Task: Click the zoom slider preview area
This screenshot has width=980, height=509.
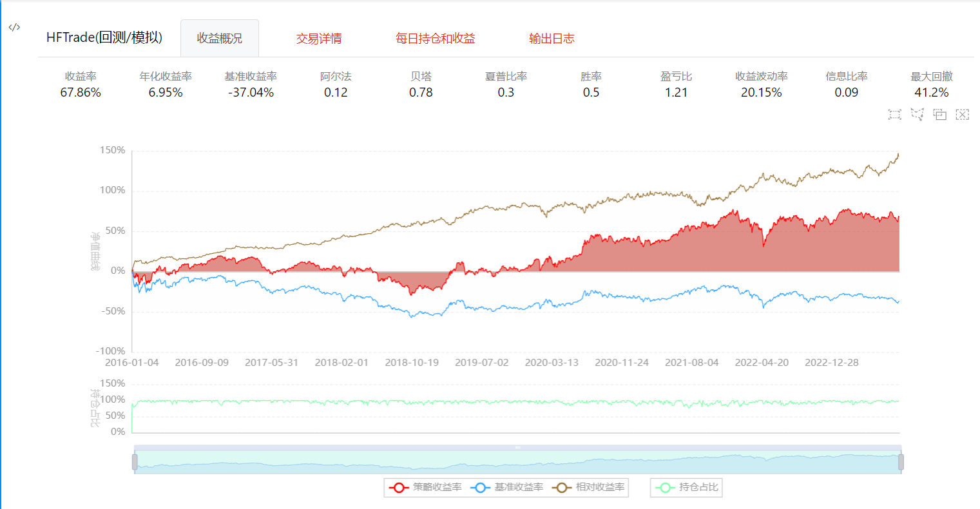Action: 517,463
